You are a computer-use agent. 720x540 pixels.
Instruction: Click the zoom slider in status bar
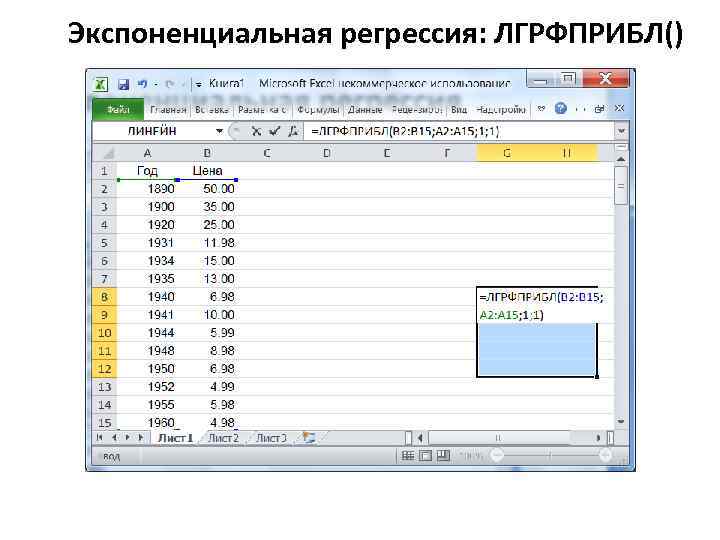tap(551, 456)
